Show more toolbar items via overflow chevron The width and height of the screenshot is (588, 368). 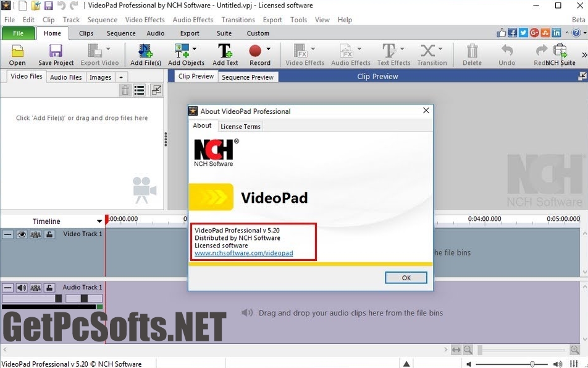pos(584,55)
